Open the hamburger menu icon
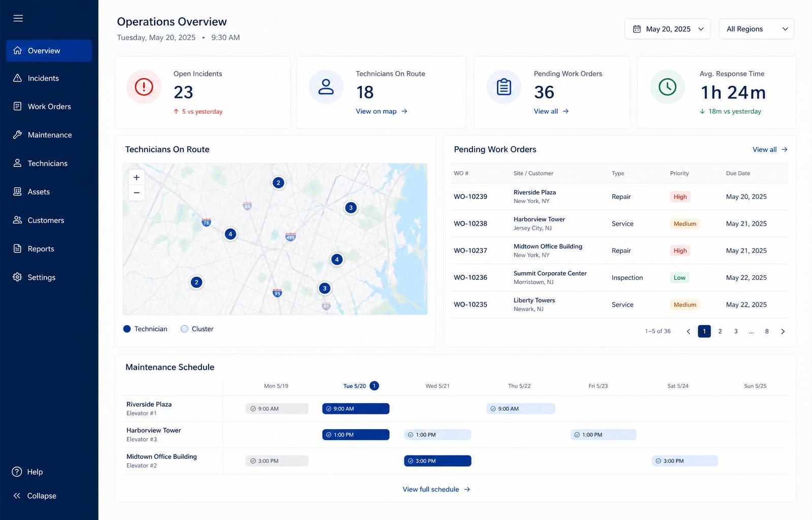The height and width of the screenshot is (520, 812). [18, 18]
